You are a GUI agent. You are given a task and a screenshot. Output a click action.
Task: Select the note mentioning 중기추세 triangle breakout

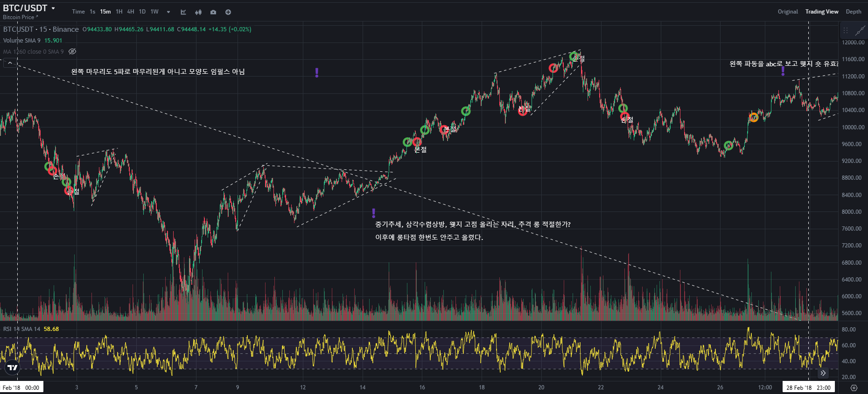[473, 224]
